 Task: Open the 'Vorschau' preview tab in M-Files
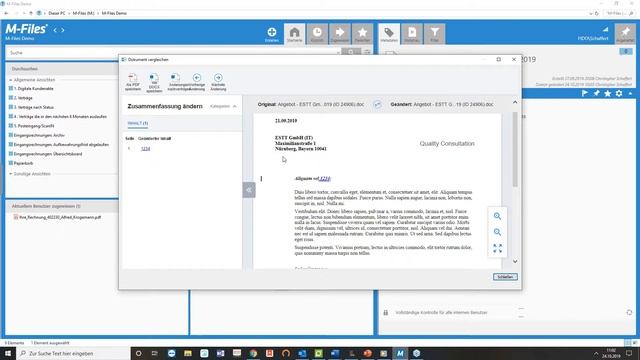tap(412, 34)
